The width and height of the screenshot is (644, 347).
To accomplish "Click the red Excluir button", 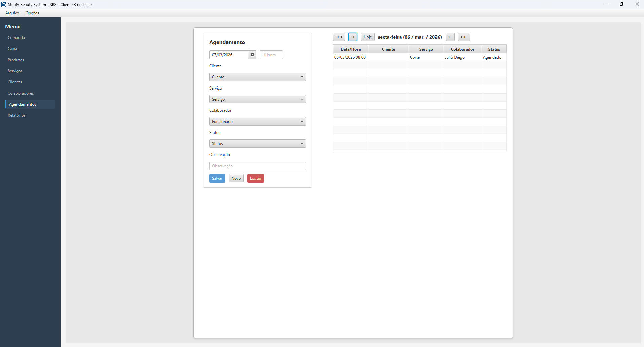I will click(255, 178).
